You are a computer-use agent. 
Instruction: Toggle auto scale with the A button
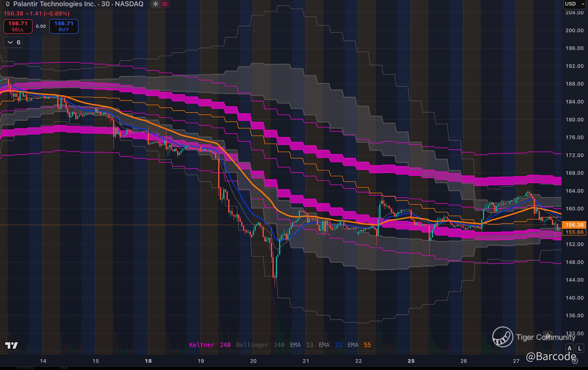point(570,348)
